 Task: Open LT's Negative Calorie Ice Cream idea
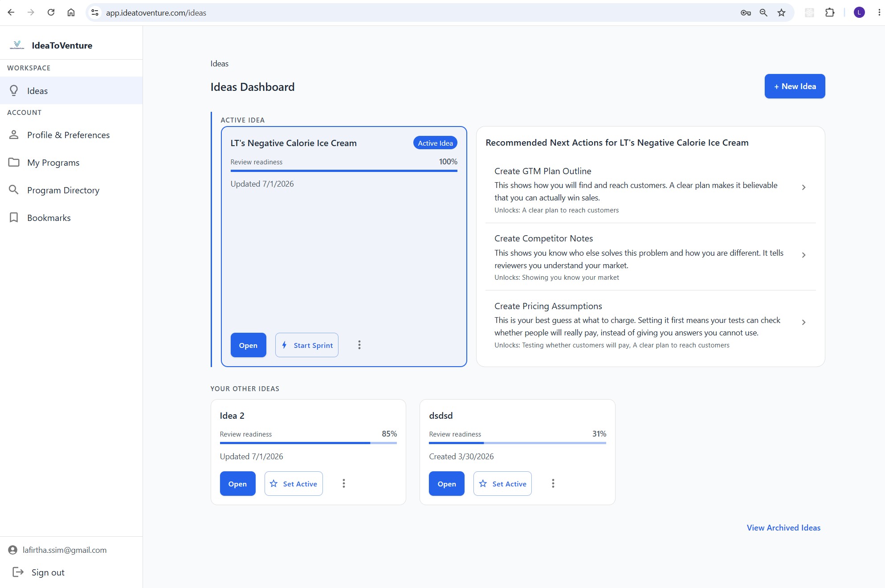tap(248, 345)
